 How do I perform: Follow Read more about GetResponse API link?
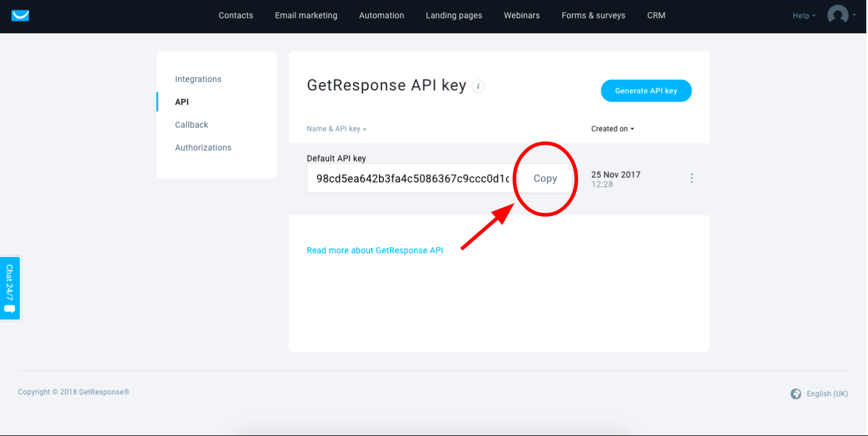[375, 250]
